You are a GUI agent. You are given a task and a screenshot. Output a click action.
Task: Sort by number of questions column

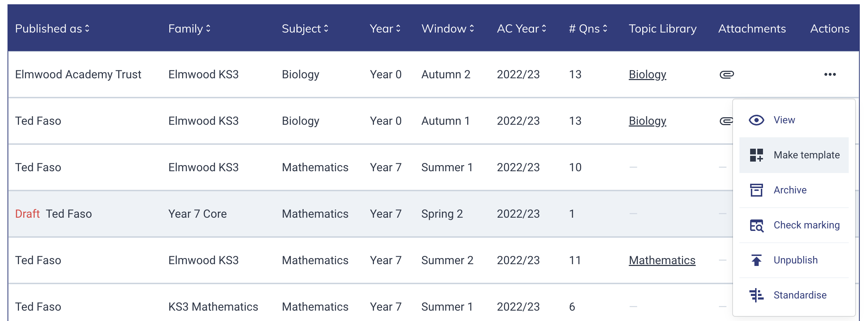point(588,29)
